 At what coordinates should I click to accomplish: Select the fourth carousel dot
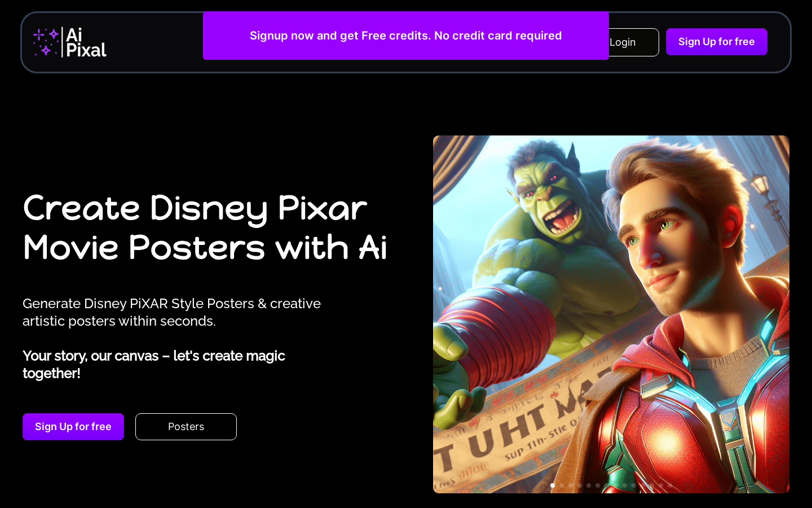[580, 485]
